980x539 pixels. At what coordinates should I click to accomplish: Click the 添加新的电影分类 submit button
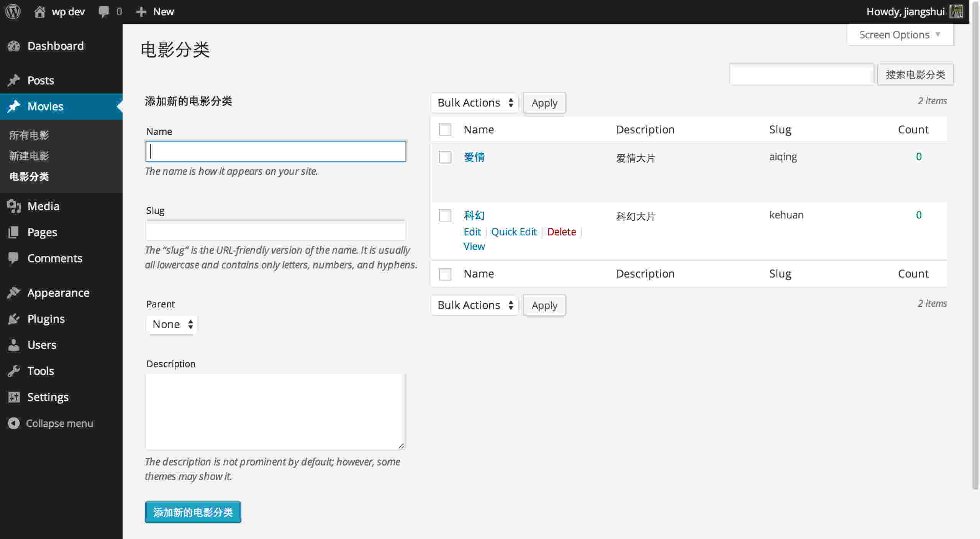pyautogui.click(x=193, y=513)
